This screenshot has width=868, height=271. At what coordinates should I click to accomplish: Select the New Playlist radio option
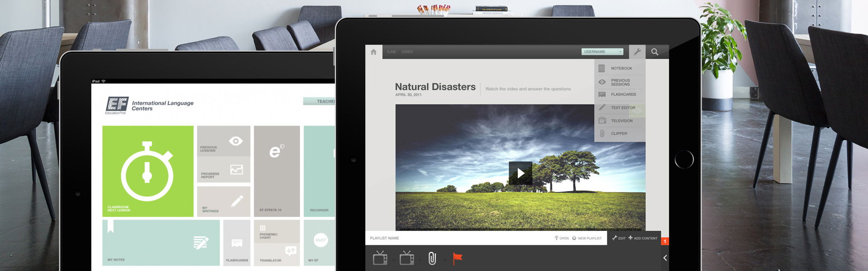(574, 238)
